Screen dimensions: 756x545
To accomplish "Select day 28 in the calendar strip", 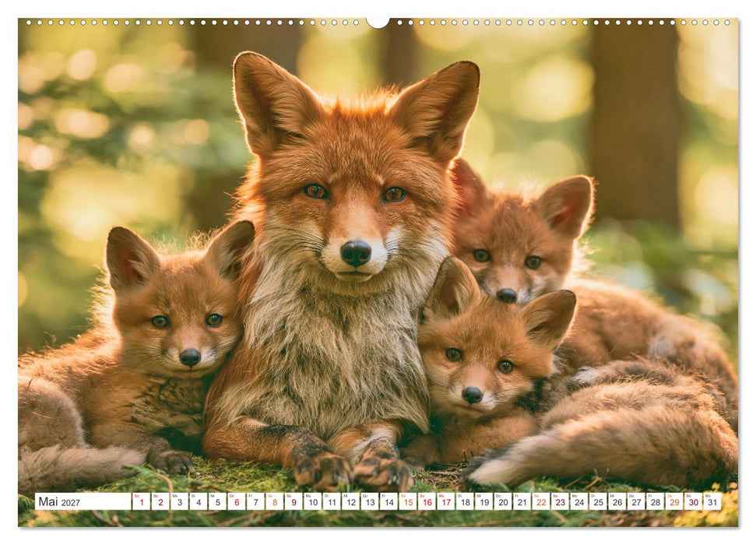I will pyautogui.click(x=656, y=501).
